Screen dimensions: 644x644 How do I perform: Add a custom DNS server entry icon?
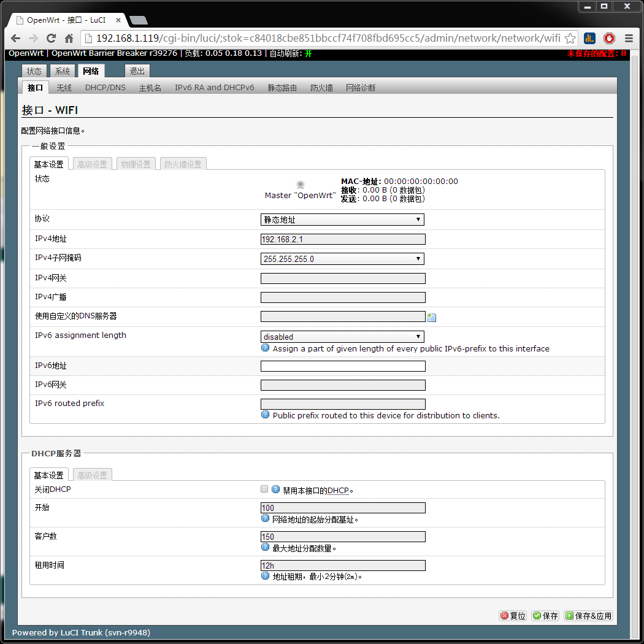(x=431, y=317)
